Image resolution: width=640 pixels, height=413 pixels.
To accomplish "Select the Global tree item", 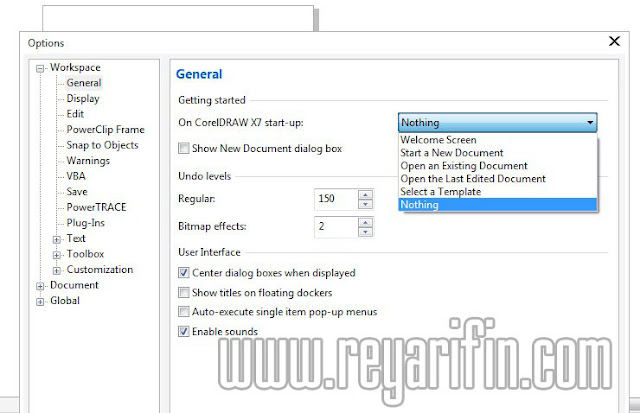I will pyautogui.click(x=64, y=300).
